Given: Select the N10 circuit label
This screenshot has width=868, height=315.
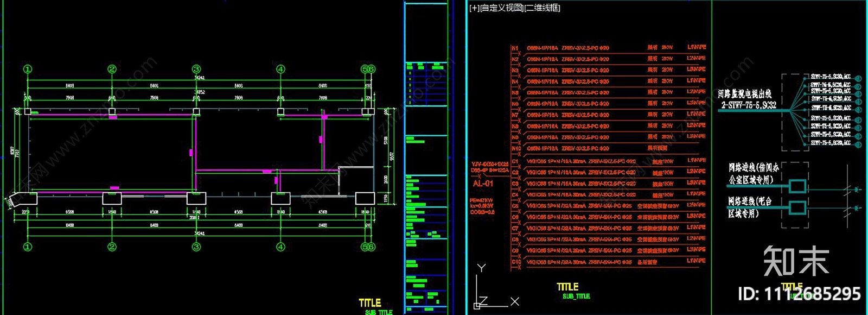Looking at the screenshot, I should [x=516, y=148].
